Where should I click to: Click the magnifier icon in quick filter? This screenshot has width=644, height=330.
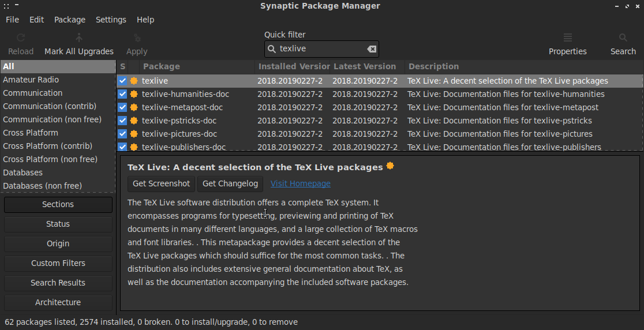(271, 49)
